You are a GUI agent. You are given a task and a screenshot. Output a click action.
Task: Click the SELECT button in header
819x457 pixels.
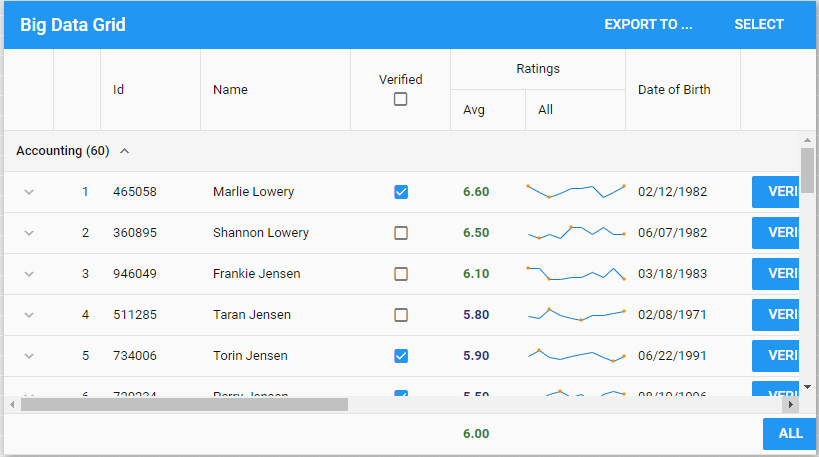pyautogui.click(x=758, y=25)
